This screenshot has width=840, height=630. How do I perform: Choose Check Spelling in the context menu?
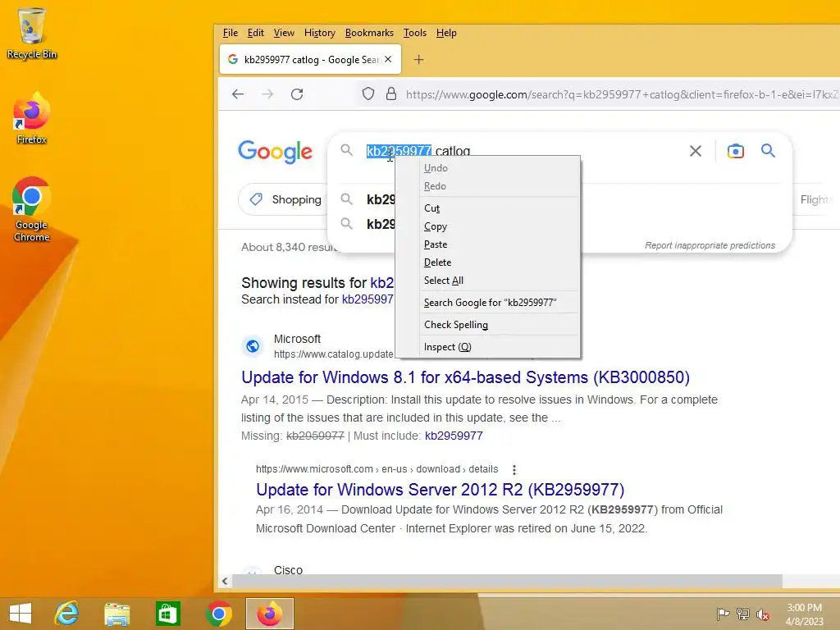point(487,325)
